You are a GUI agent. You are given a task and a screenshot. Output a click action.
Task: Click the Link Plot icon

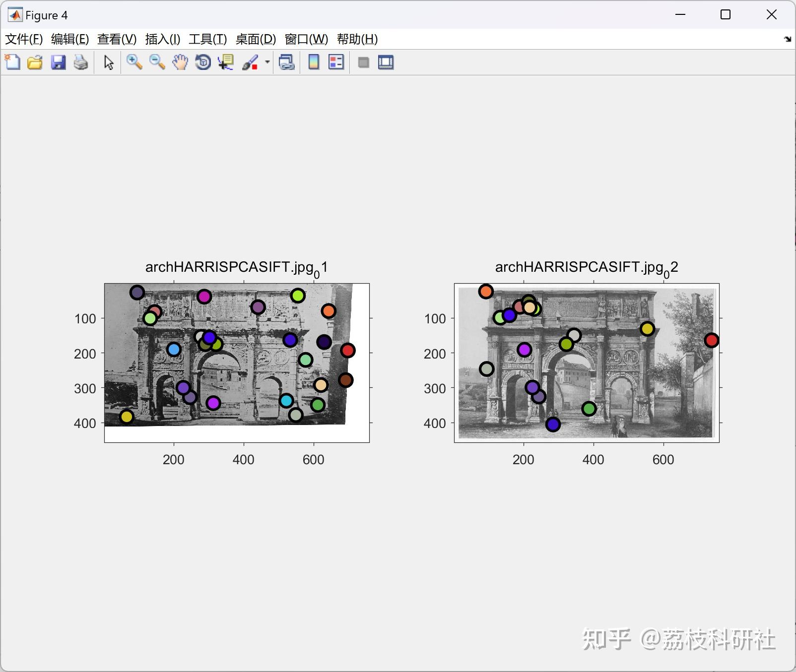[287, 62]
